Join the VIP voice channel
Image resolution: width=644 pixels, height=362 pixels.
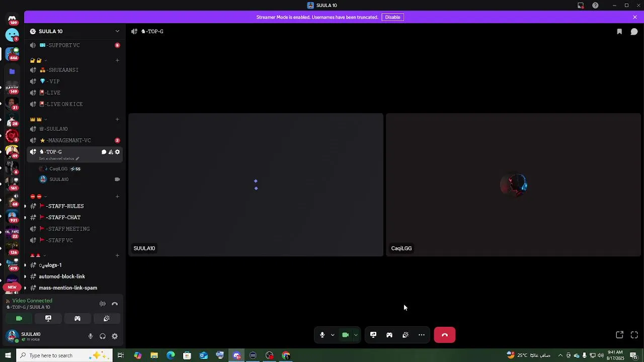pos(75,81)
